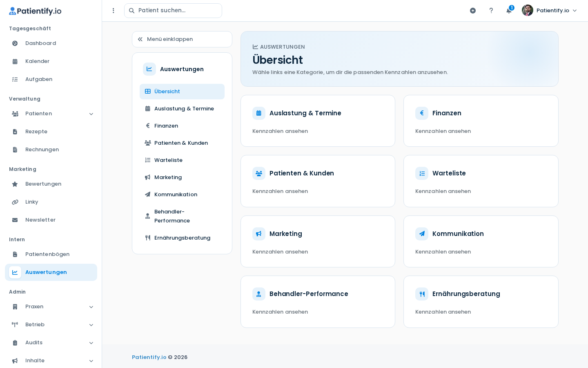
Task: Expand the Betrieb submenu chevron
Action: pyautogui.click(x=91, y=325)
